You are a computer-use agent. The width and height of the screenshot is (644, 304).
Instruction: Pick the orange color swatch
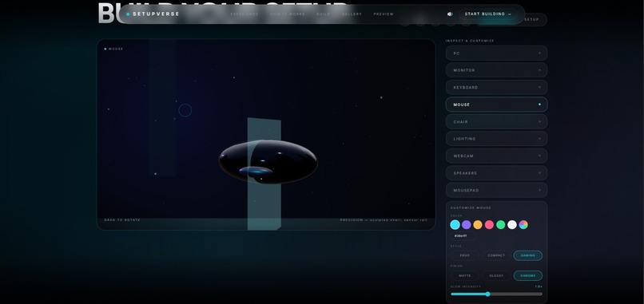[x=478, y=224]
